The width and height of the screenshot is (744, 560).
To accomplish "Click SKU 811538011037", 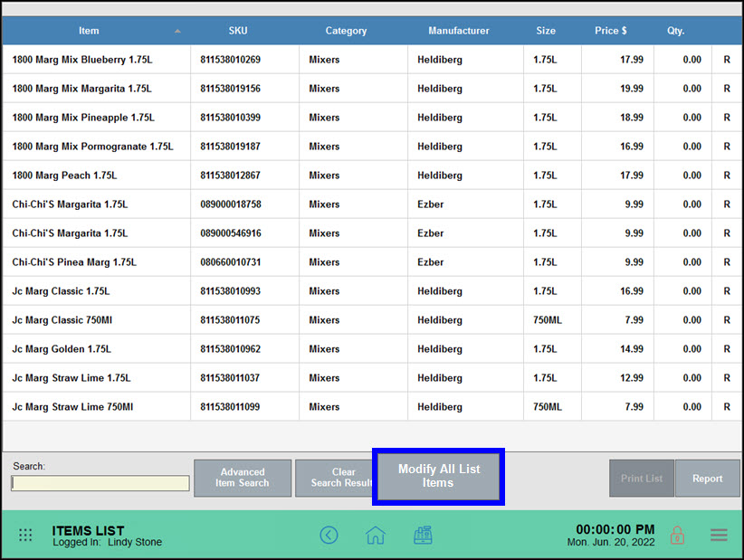I will [230, 378].
